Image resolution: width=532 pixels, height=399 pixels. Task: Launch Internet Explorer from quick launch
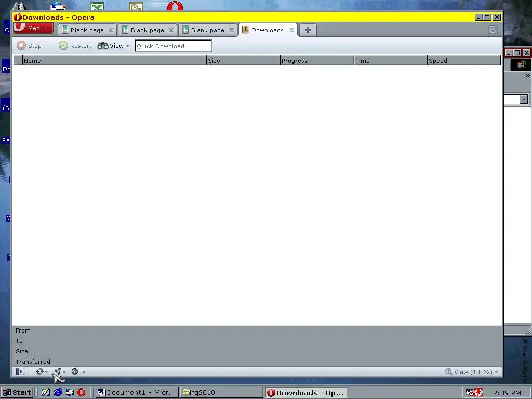coord(58,393)
